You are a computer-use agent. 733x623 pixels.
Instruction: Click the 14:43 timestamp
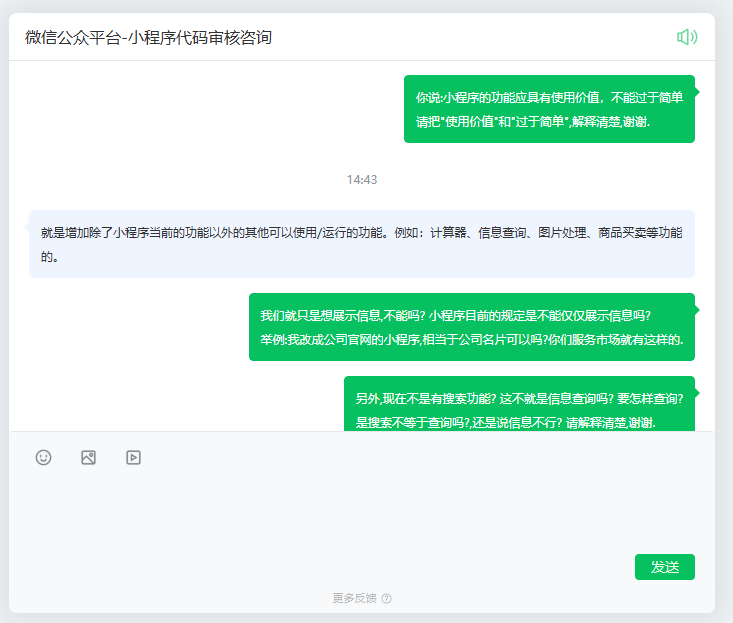click(362, 179)
